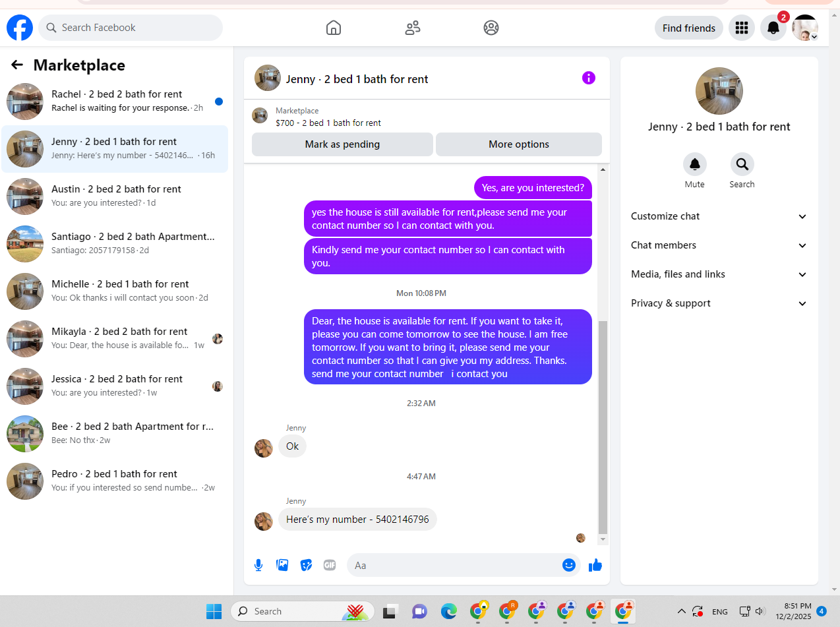The image size is (840, 627).
Task: Open the account profile picture menu
Action: pyautogui.click(x=805, y=28)
